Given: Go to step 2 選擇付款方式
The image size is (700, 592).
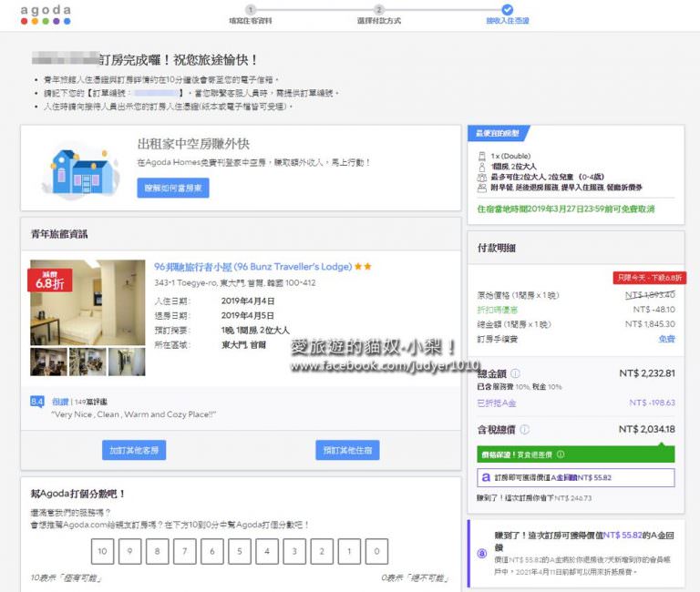Looking at the screenshot, I should coord(379,15).
